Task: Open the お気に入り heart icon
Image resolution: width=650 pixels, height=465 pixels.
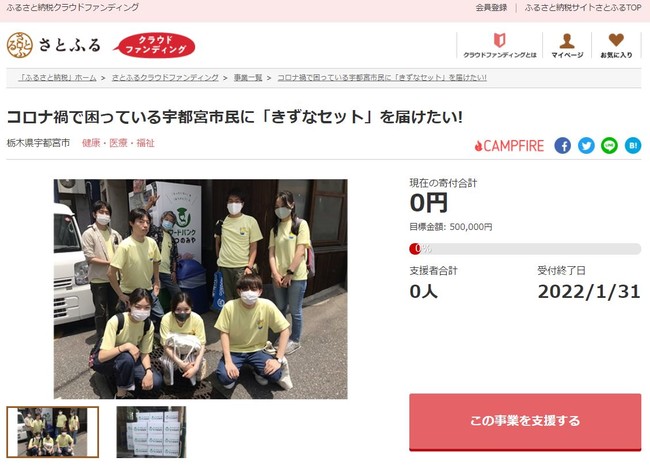Action: 616,40
